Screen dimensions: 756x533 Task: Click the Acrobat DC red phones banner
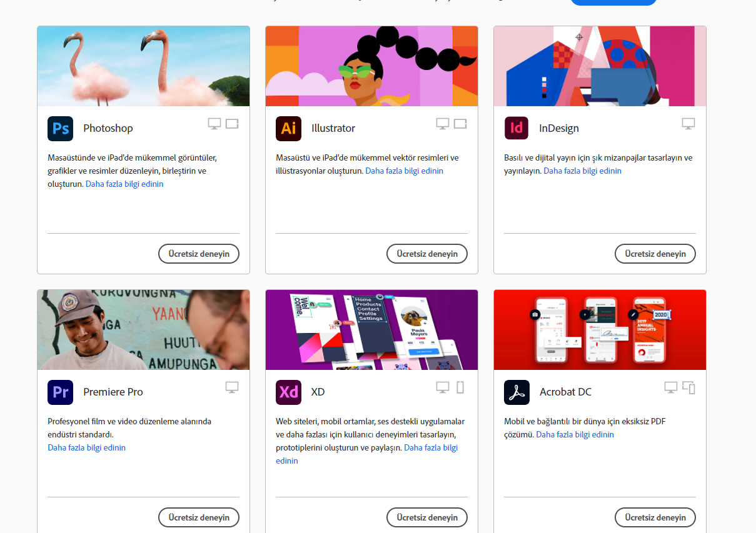pyautogui.click(x=600, y=330)
